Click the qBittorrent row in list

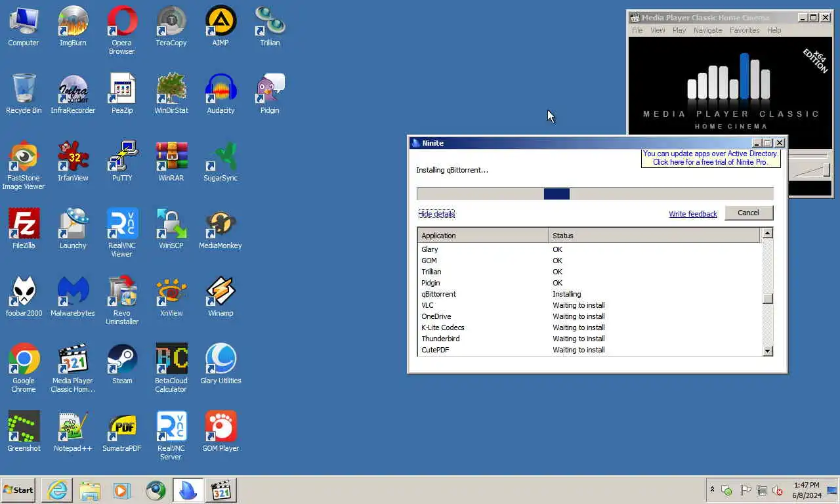[x=589, y=294]
